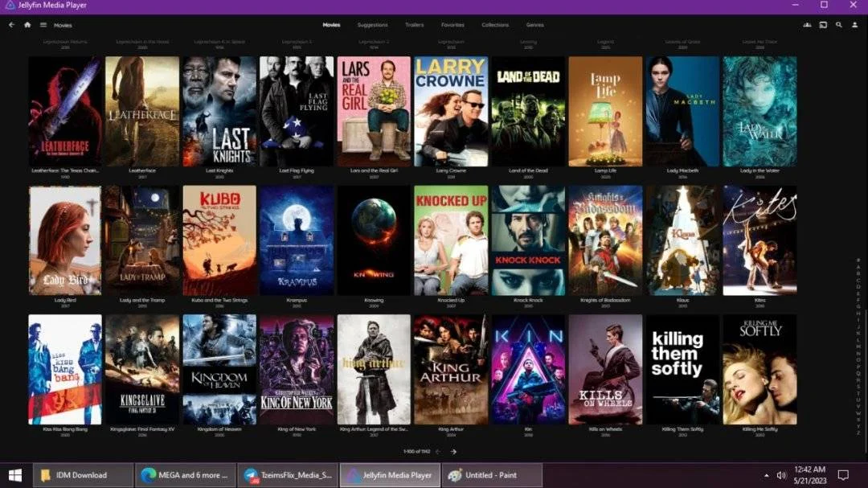Open the Knights of Badassdom poster
Screen dimensions: 868x488
(x=606, y=240)
